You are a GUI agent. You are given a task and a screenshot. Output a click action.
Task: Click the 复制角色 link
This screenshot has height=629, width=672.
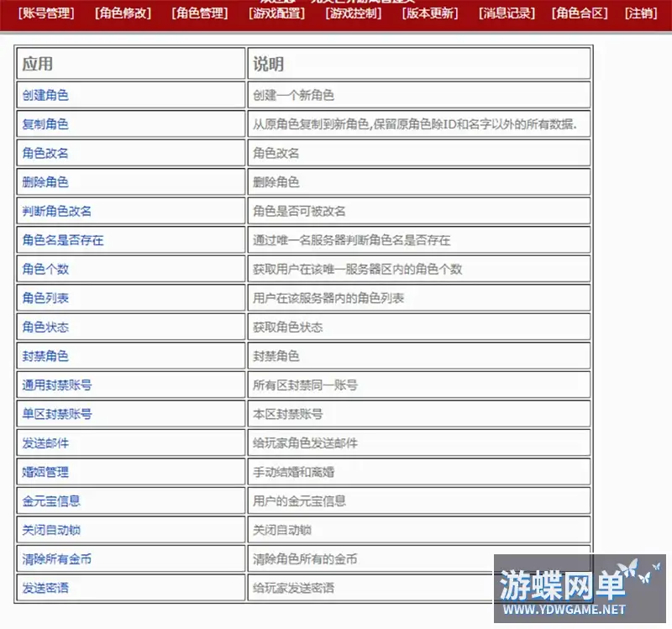[x=45, y=124]
